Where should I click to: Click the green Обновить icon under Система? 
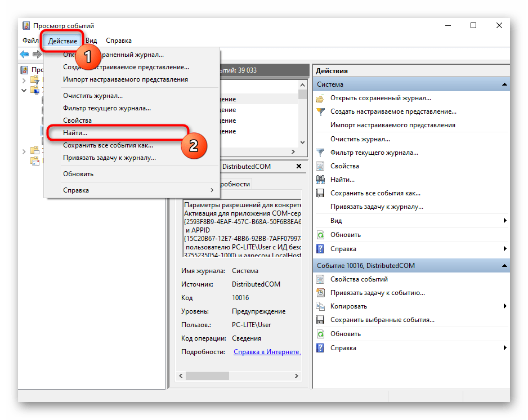pos(320,235)
